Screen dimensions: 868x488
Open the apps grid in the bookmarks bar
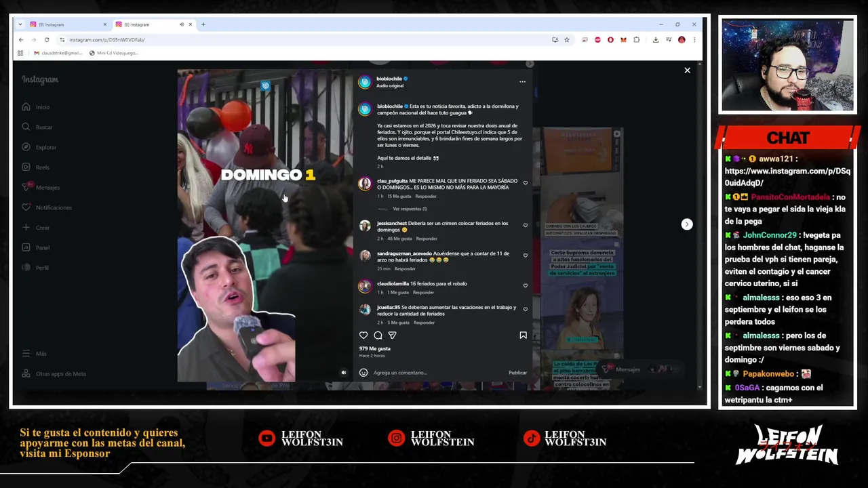(20, 53)
